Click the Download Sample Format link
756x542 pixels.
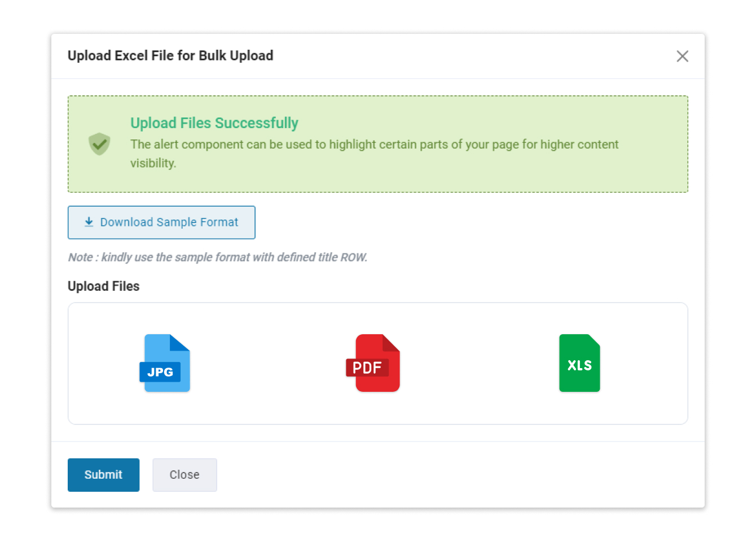click(161, 222)
